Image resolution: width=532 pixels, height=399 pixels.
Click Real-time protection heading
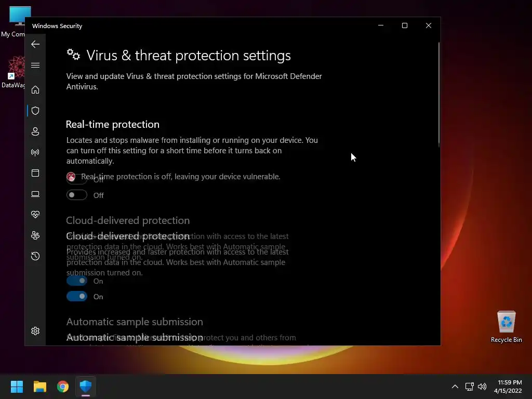coord(113,124)
